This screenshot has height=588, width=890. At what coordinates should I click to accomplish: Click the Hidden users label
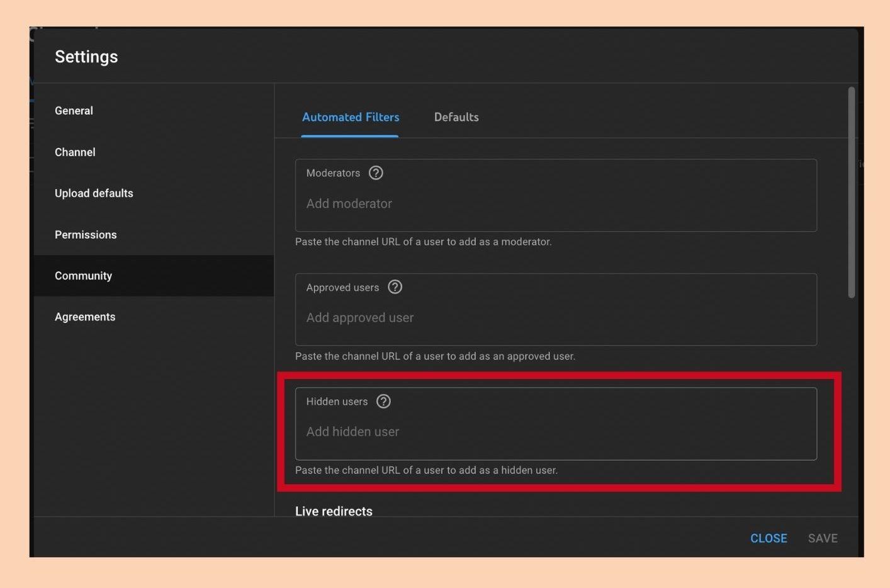[x=337, y=402]
